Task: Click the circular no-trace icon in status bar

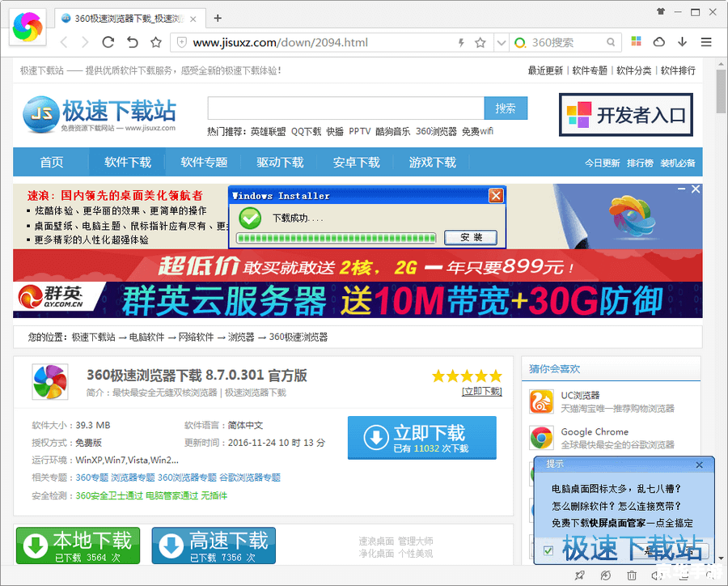Action: coord(605,575)
